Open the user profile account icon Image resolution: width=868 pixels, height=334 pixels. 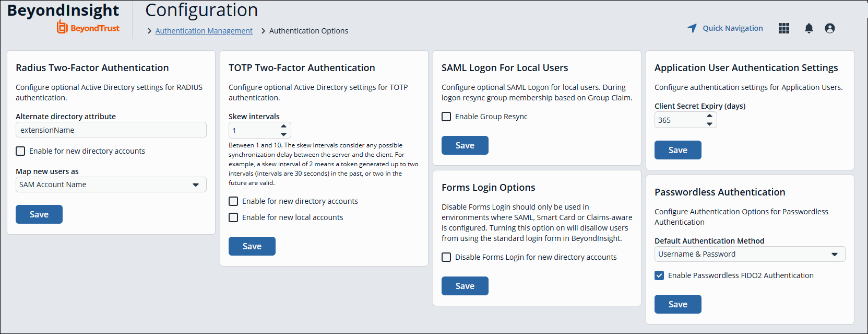[830, 28]
